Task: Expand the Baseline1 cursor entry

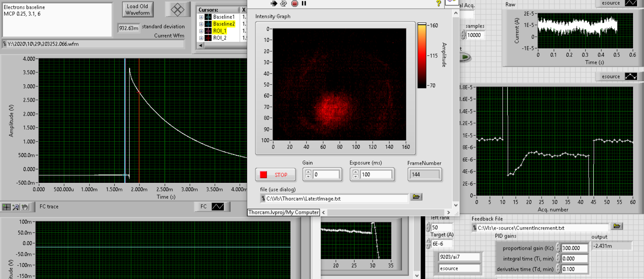Action: pyautogui.click(x=201, y=17)
